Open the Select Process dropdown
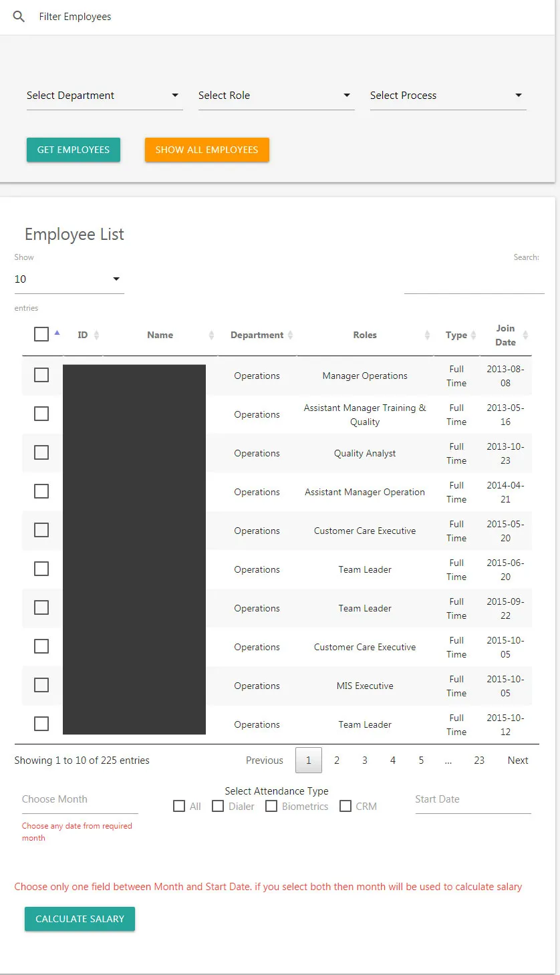 click(x=448, y=96)
